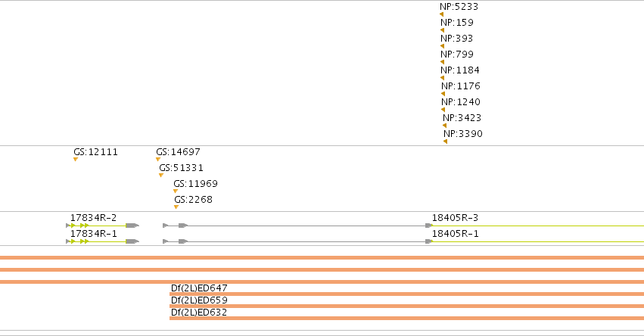Select orange triangle below GS:11969
This screenshot has width=644, height=336.
[176, 191]
